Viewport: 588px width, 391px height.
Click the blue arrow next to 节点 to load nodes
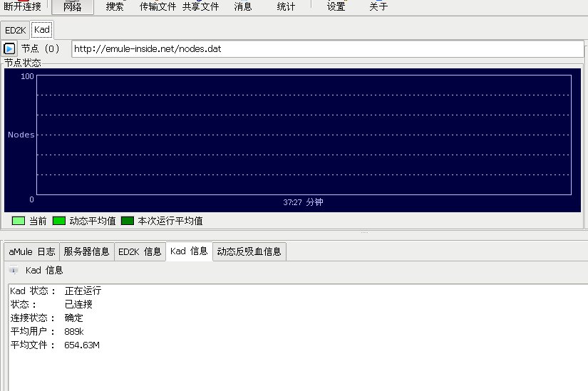(9, 48)
